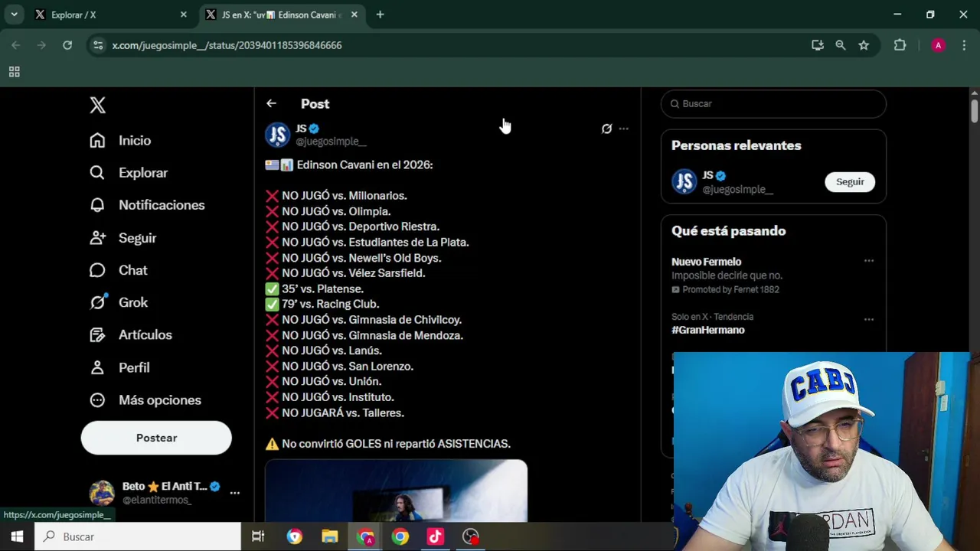
Task: Click the zoom magnifier icon in address bar
Action: [x=841, y=45]
